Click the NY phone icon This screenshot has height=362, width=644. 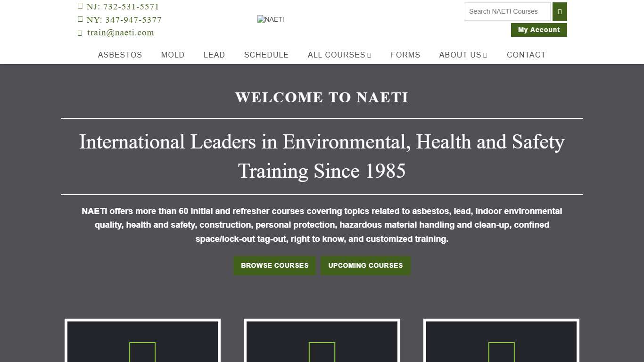pos(80,19)
